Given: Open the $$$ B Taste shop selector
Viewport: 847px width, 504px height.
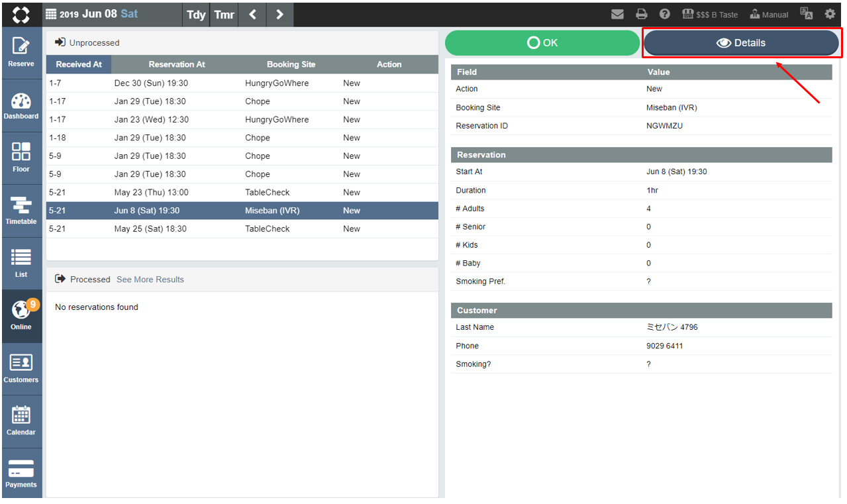Looking at the screenshot, I should pyautogui.click(x=709, y=15).
